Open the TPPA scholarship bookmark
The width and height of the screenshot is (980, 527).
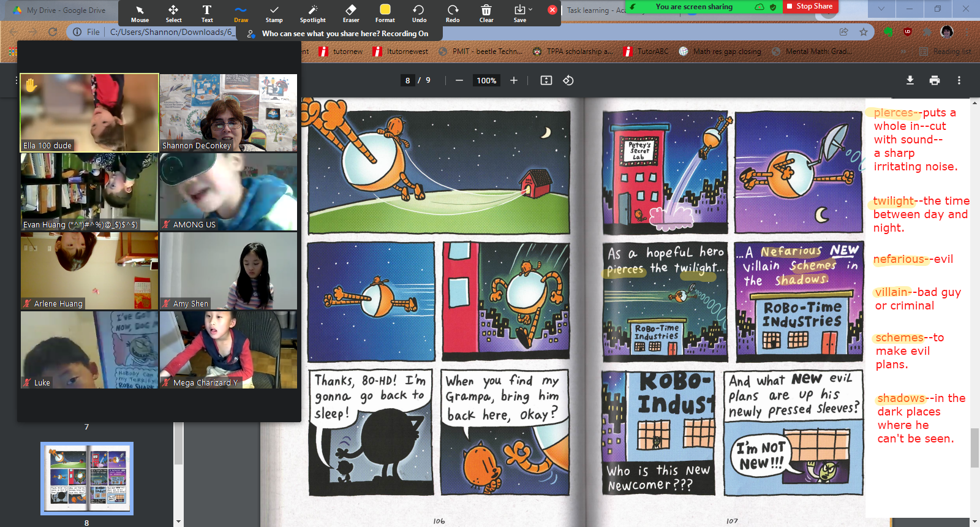point(573,51)
